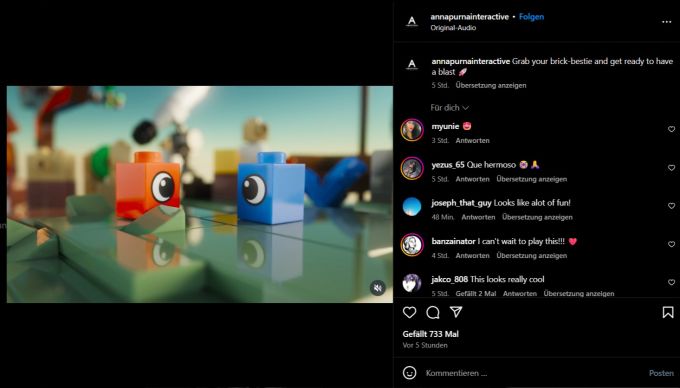Viewport: 680px width, 388px height.
Task: Open the three-dot more options menu
Action: coord(667,22)
